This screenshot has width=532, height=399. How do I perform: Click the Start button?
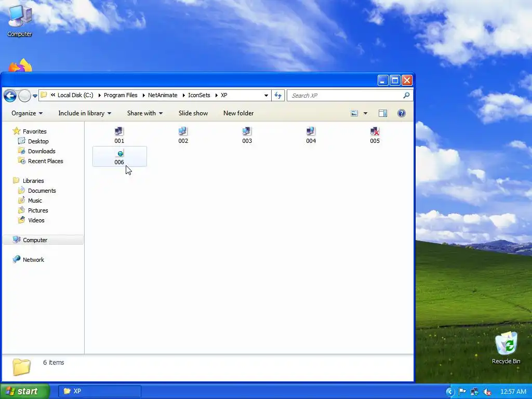[25, 391]
